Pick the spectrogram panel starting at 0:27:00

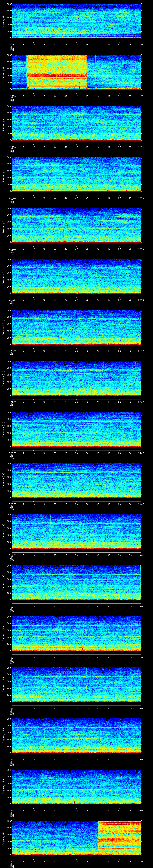click(77, 685)
